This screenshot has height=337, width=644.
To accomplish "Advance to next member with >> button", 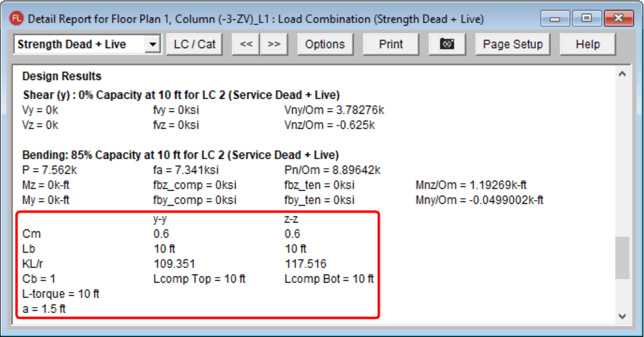I will point(274,44).
